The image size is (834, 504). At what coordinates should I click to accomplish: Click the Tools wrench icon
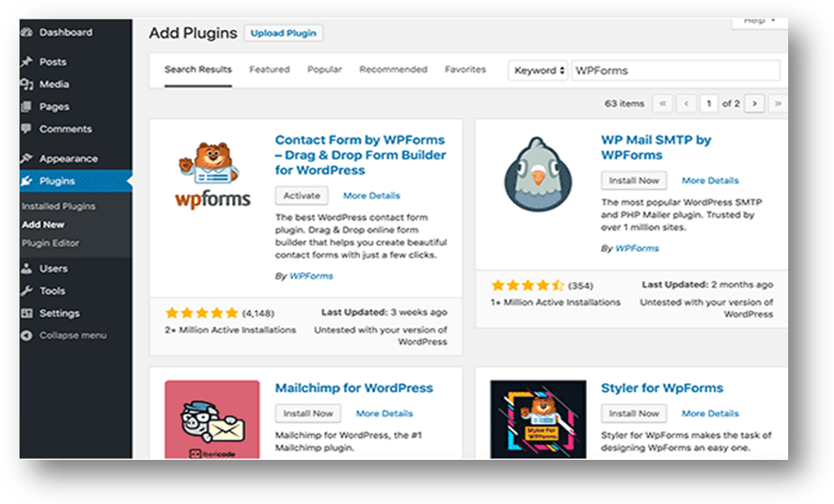pyautogui.click(x=26, y=290)
